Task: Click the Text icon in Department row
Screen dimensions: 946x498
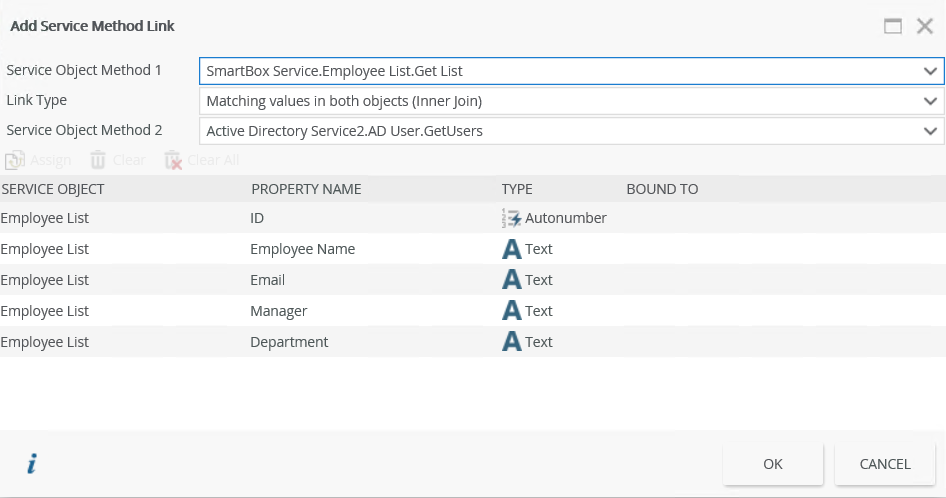Action: tap(512, 342)
